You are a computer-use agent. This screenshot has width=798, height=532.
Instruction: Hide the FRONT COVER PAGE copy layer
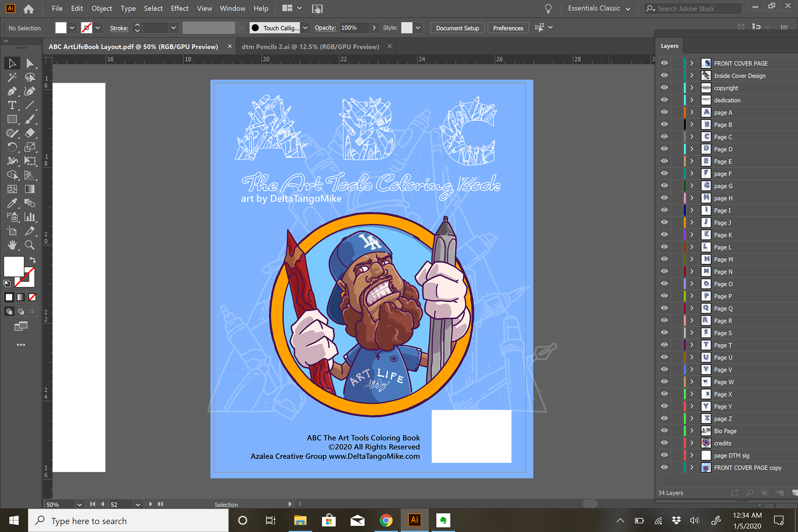coord(665,468)
